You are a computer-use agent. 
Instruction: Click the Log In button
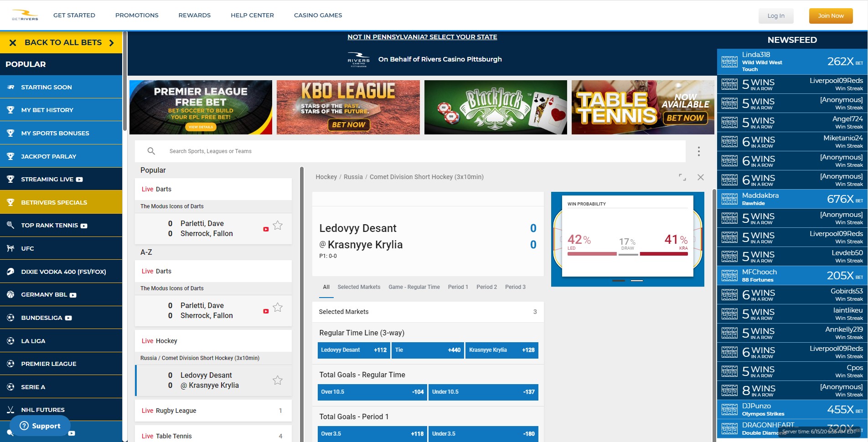[x=776, y=15]
